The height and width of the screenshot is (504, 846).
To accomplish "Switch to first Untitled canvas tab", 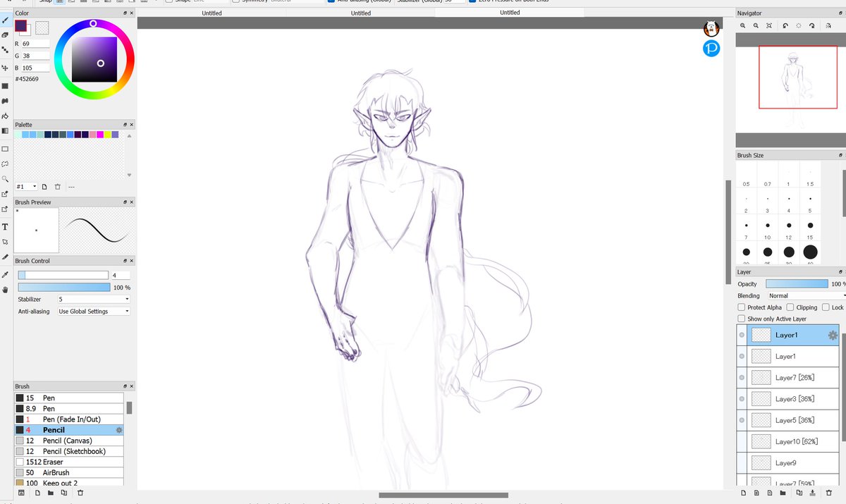I will (211, 13).
